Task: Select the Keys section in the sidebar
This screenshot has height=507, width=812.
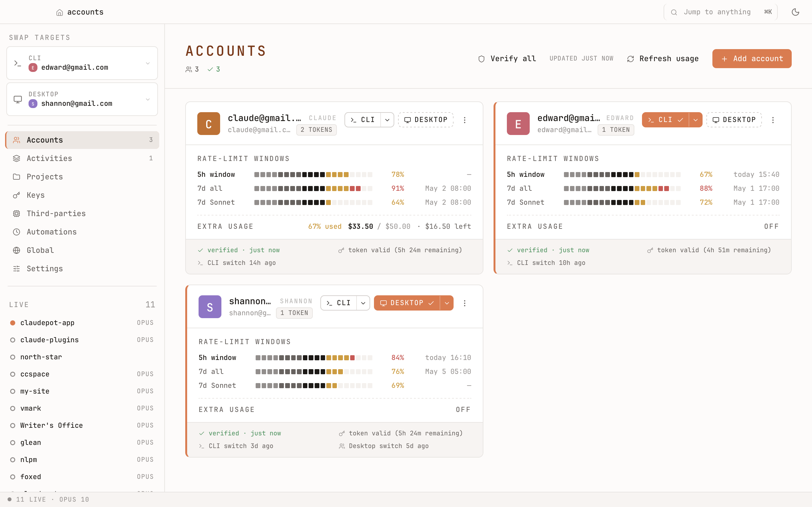Action: [36, 195]
